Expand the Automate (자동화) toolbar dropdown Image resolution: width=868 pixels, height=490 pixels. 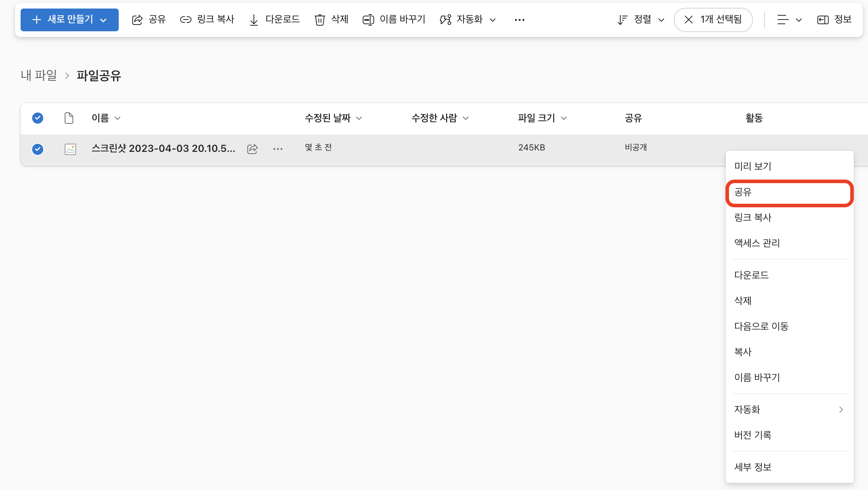point(468,20)
